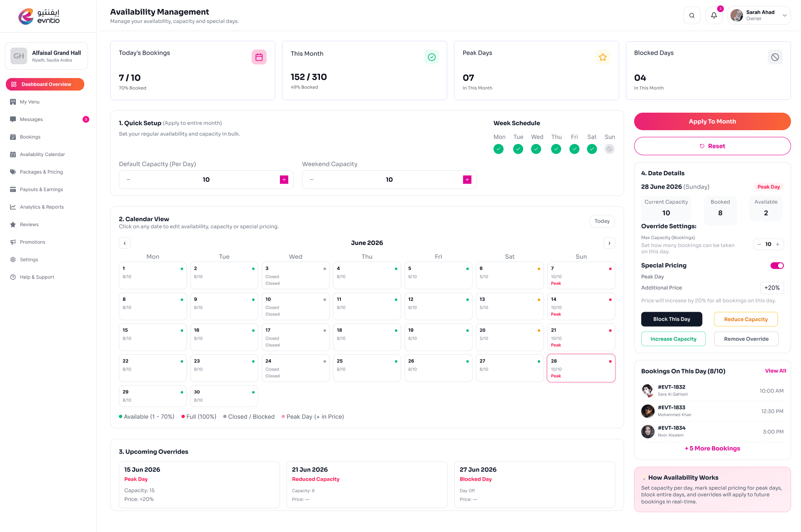The image size is (801, 532).
Task: Open Packages & Pricing sidebar item
Action: 41,172
